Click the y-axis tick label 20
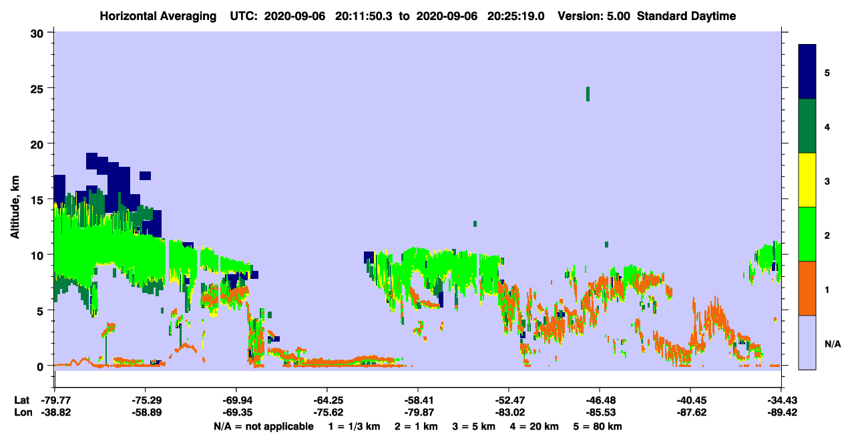 pyautogui.click(x=38, y=144)
